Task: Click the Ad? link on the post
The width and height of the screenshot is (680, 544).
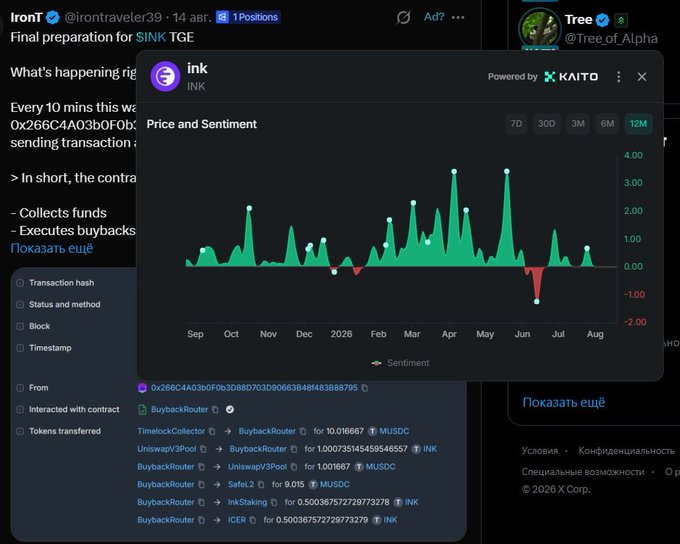Action: (x=434, y=17)
